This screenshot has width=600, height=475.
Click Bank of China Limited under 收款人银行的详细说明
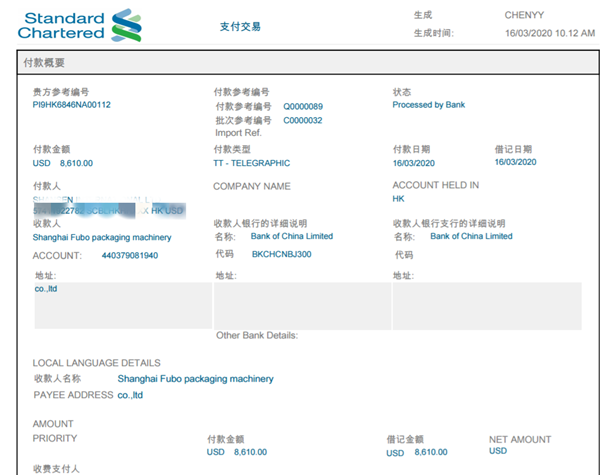(x=292, y=236)
